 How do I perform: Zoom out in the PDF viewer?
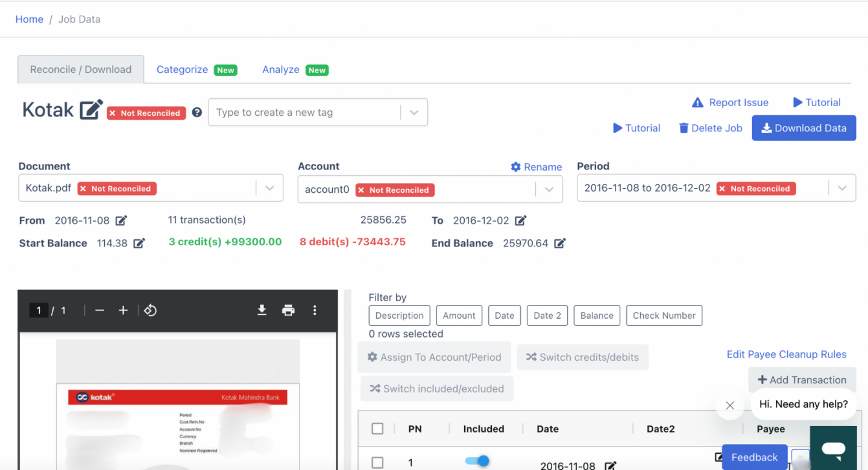click(x=100, y=310)
